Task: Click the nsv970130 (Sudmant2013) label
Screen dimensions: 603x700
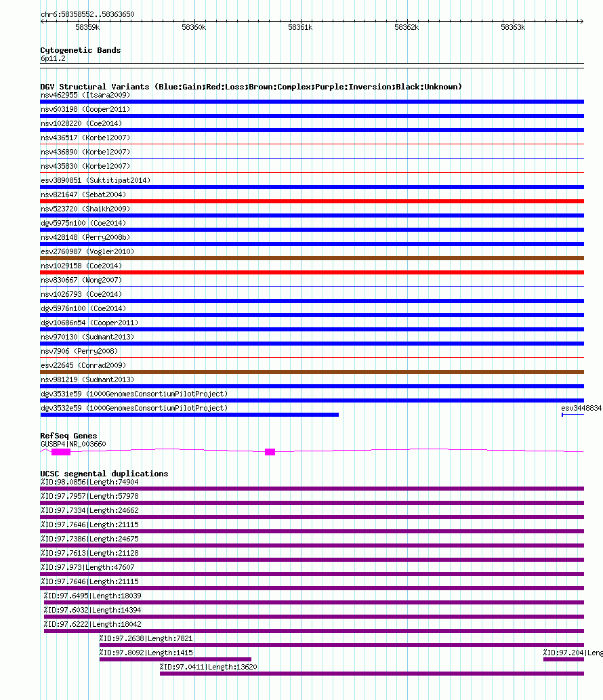Action: [87, 337]
